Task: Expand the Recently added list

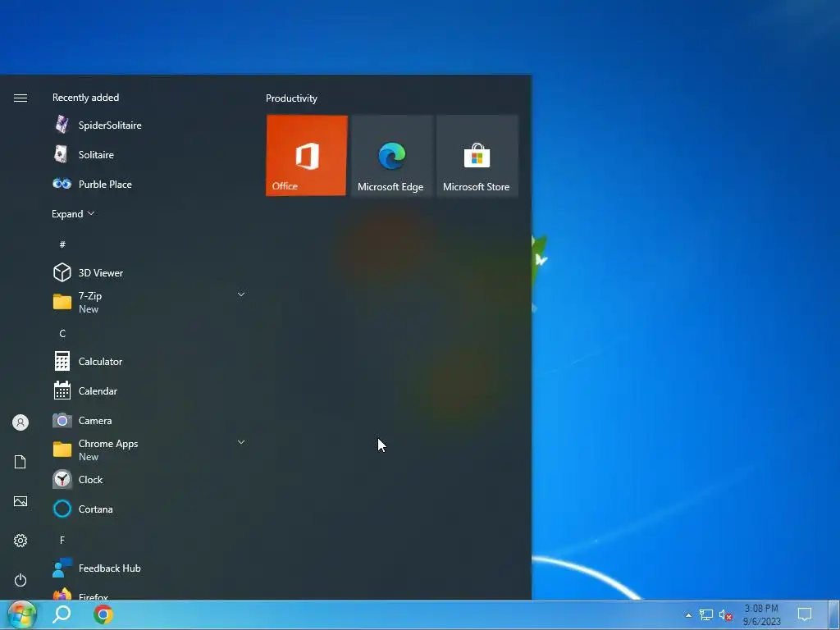Action: click(73, 214)
